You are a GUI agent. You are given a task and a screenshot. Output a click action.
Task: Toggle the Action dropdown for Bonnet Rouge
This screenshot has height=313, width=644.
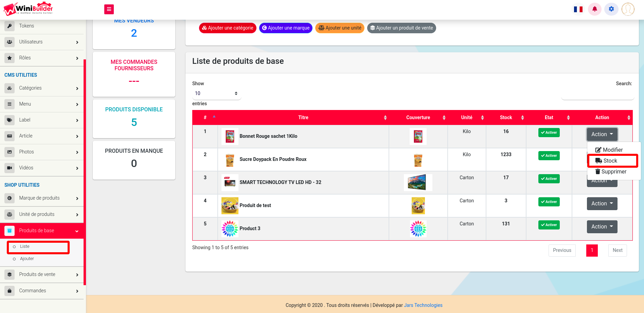pos(602,134)
